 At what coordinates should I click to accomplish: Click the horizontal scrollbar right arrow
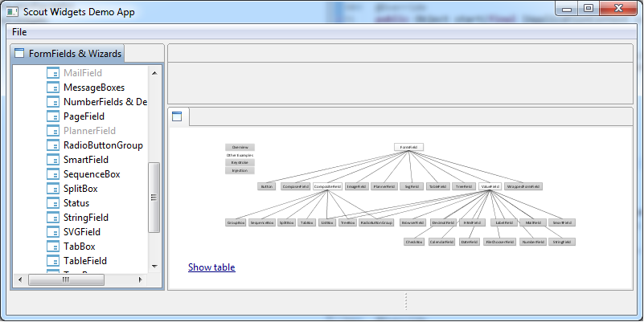[x=141, y=279]
